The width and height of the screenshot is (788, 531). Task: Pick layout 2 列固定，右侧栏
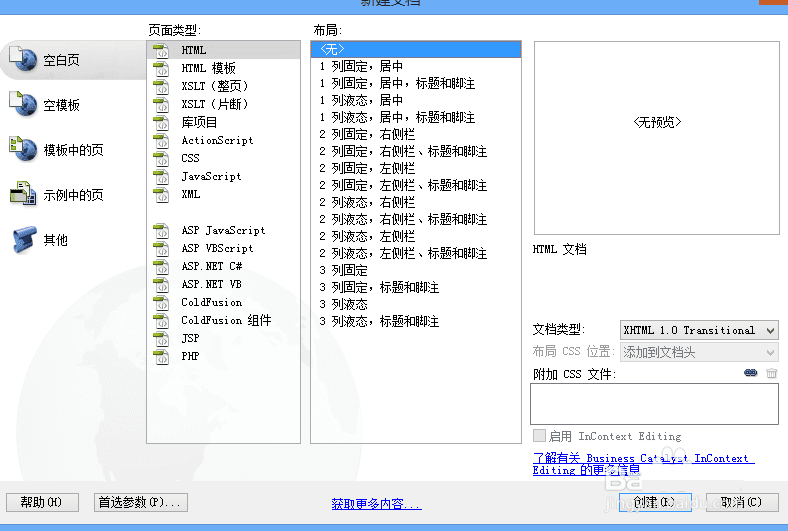pyautogui.click(x=367, y=134)
